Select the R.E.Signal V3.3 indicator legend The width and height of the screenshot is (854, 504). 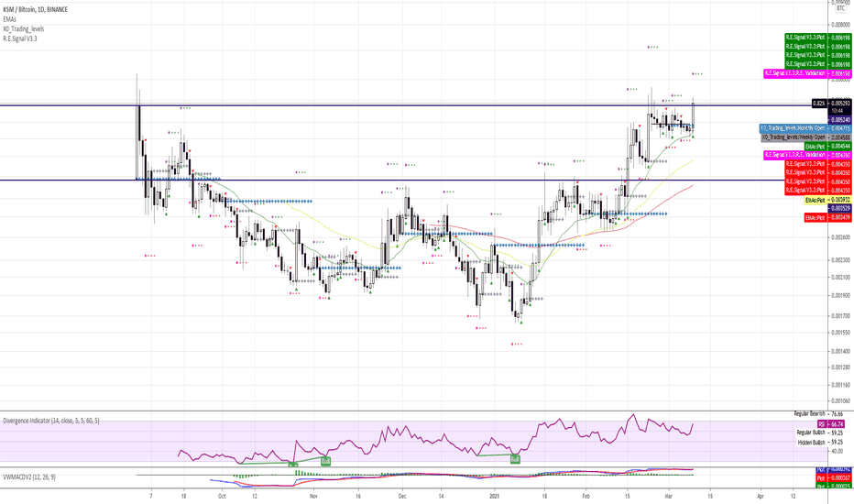[x=20, y=38]
